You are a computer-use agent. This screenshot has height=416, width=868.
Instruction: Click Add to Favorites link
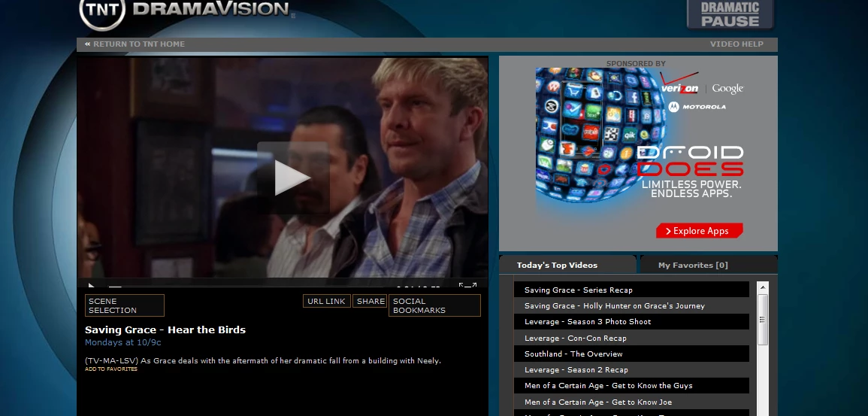110,369
